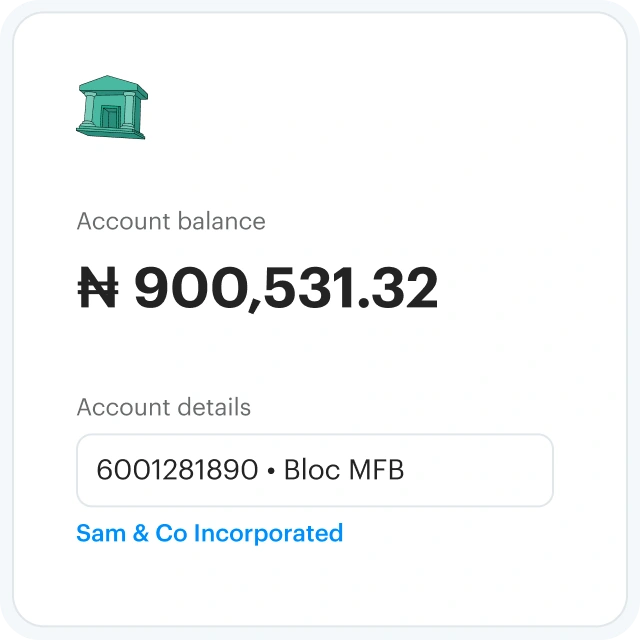Viewport: 640px width, 640px height.
Task: Focus the account details field
Action: pos(314,470)
